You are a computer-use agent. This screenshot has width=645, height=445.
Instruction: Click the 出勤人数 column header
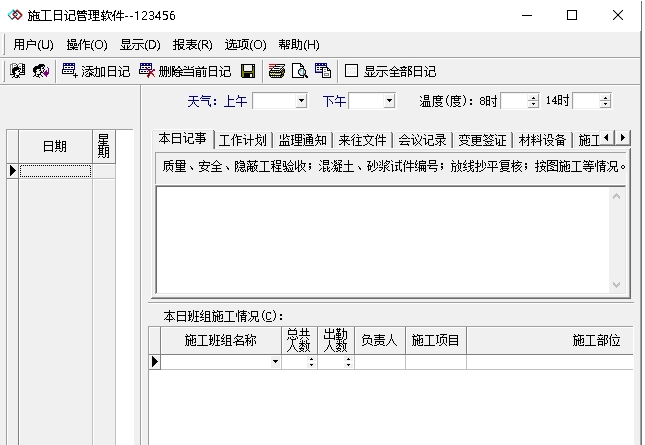click(336, 340)
